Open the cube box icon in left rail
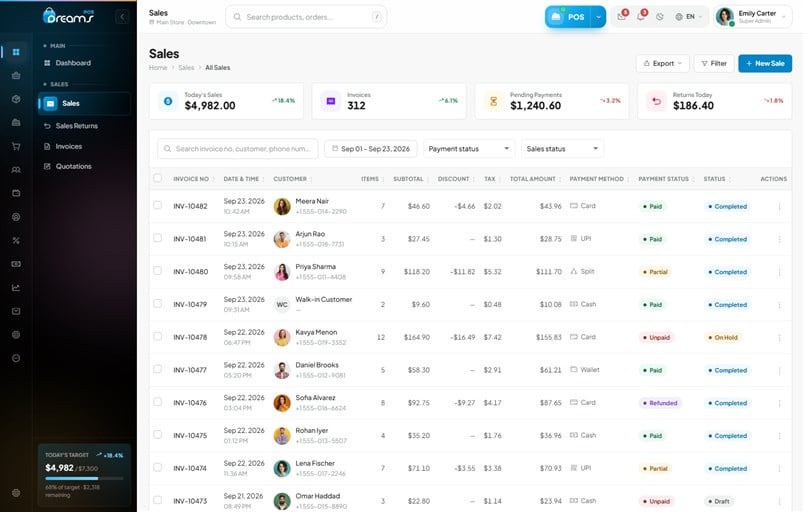The image size is (804, 512). pyautogui.click(x=16, y=99)
